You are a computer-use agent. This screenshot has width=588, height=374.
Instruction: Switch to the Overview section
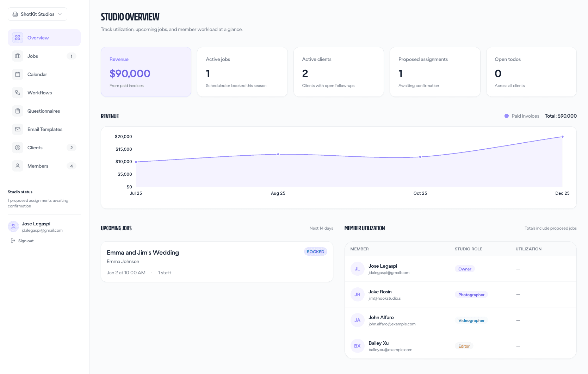coord(38,37)
